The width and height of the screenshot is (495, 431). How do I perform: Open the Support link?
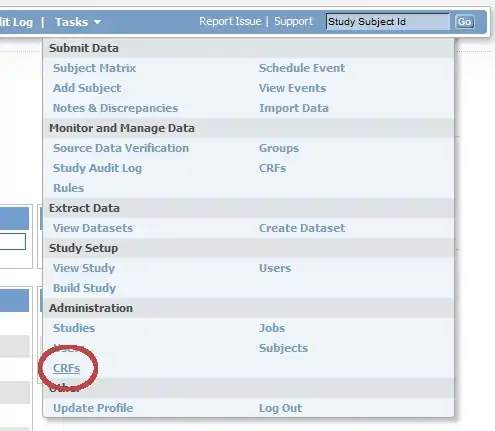point(293,21)
